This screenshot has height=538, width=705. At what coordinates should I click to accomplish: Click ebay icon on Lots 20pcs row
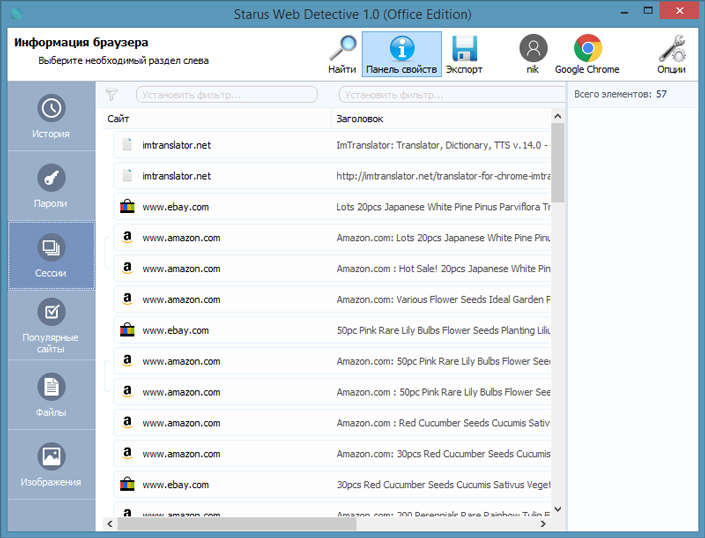pos(127,206)
